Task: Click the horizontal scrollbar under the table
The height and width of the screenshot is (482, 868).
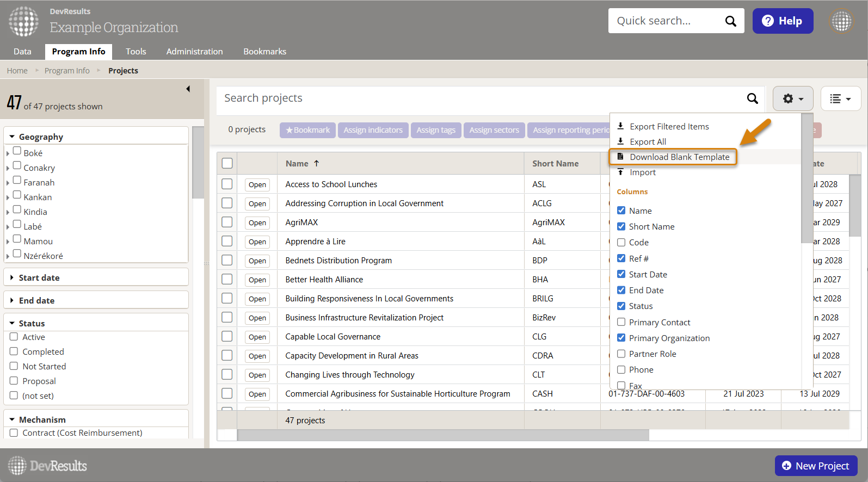Action: pos(443,435)
